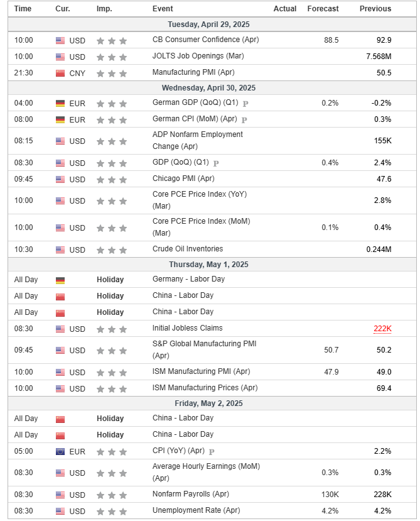Click the US flag on JOLTS Job Openings row
The height and width of the screenshot is (521, 420).
coord(60,57)
